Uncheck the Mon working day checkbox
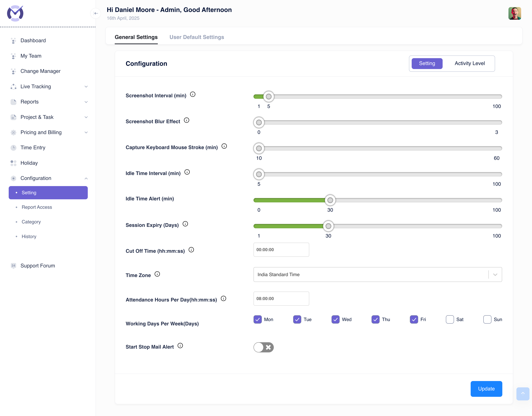This screenshot has width=532, height=416. [257, 319]
